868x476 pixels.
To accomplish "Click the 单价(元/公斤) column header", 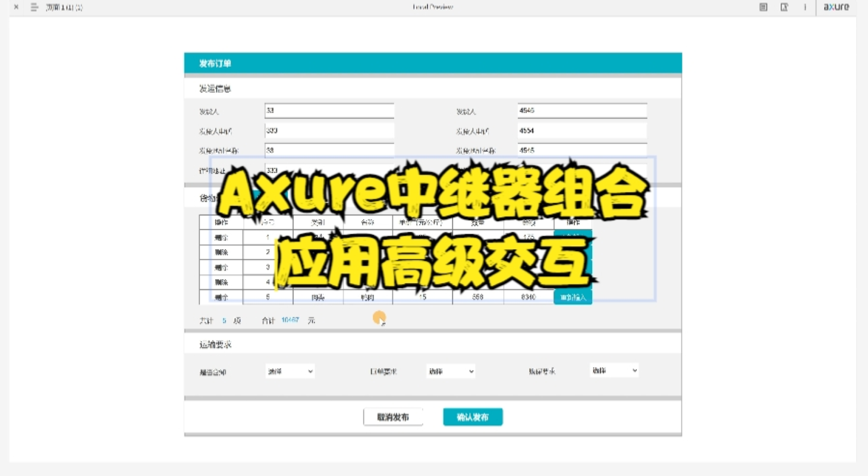I will [423, 222].
